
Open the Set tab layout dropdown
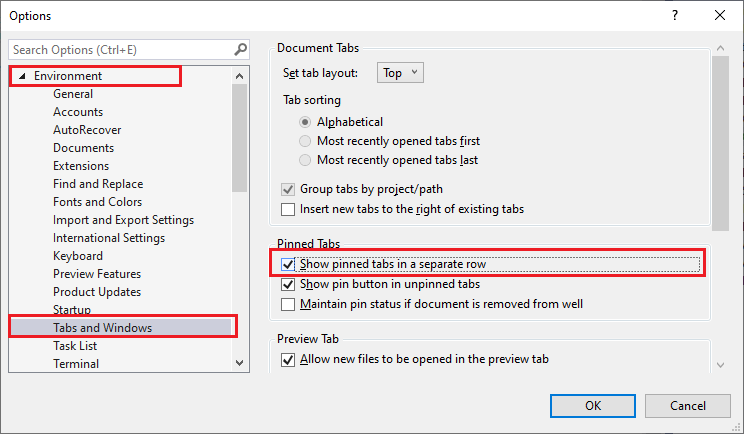tap(401, 73)
